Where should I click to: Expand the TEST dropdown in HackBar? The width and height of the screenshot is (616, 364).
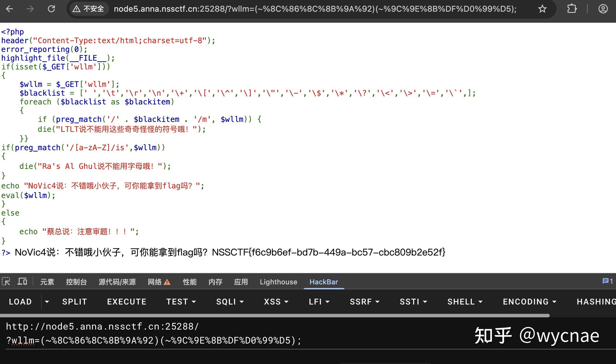click(194, 302)
